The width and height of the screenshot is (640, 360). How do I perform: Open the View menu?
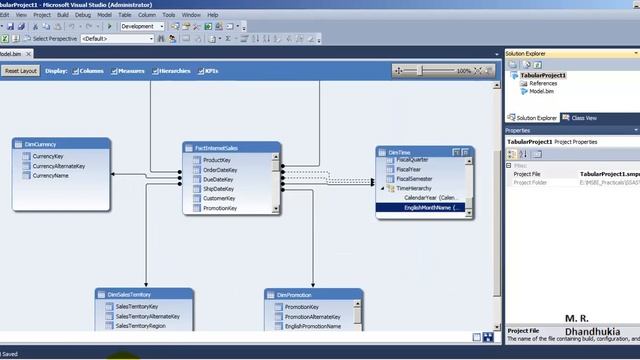[21, 15]
